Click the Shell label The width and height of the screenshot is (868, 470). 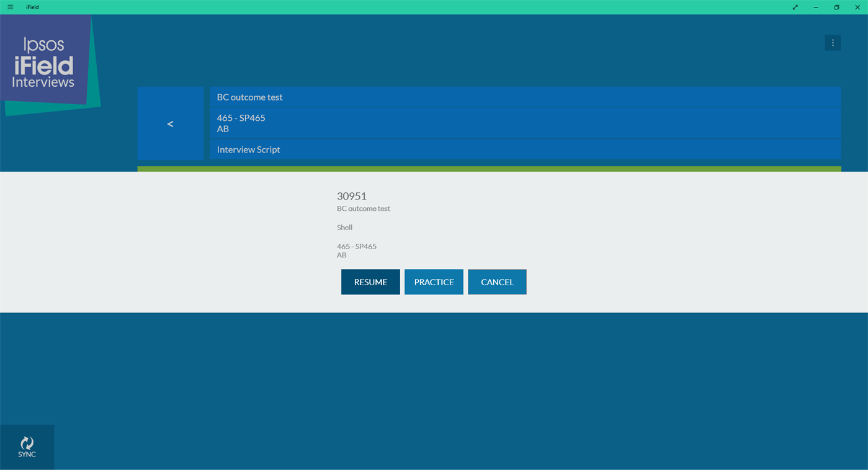click(344, 227)
